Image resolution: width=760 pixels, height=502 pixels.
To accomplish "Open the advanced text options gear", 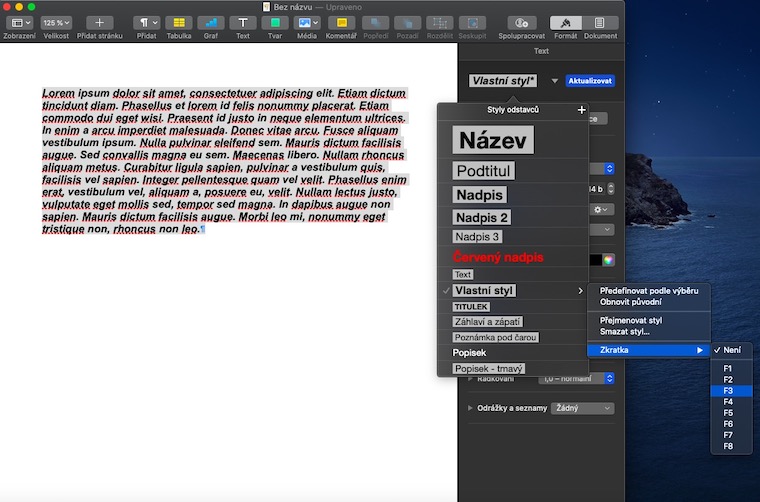I will (x=602, y=209).
